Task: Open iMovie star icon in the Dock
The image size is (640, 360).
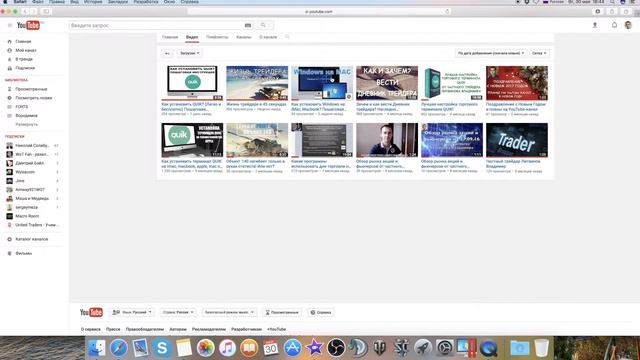Action: click(314, 348)
